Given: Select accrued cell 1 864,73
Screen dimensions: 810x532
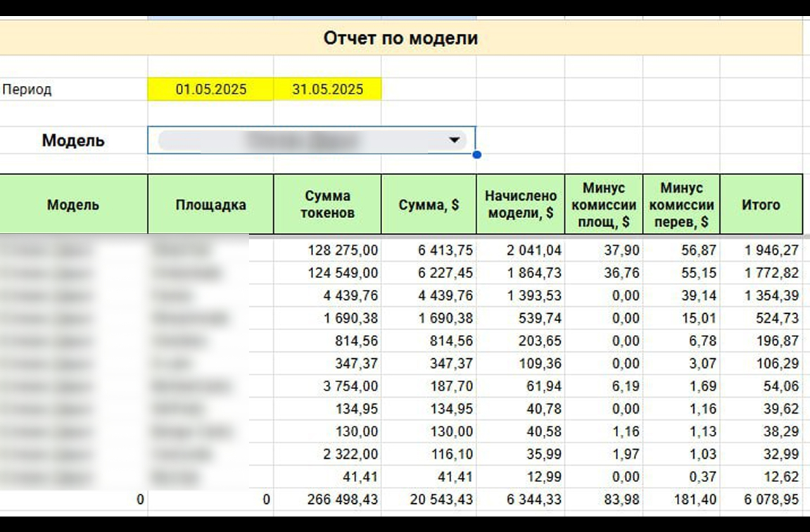Looking at the screenshot, I should point(521,273).
